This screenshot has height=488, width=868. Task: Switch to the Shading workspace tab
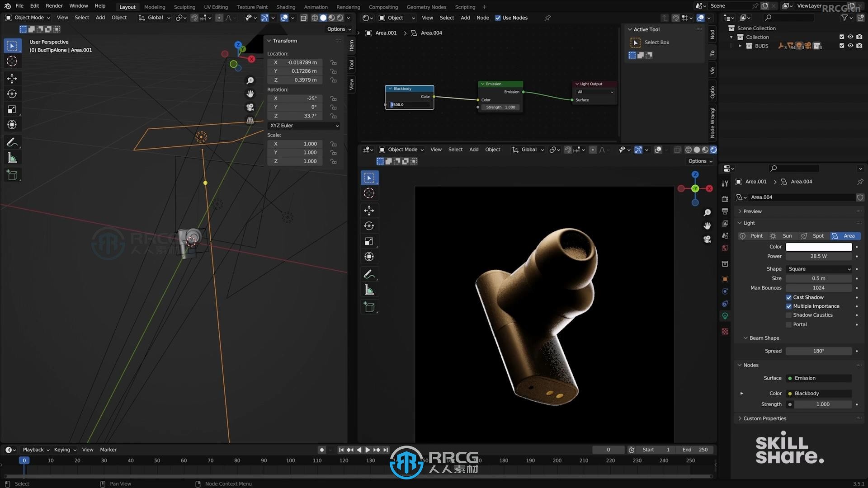tap(286, 7)
